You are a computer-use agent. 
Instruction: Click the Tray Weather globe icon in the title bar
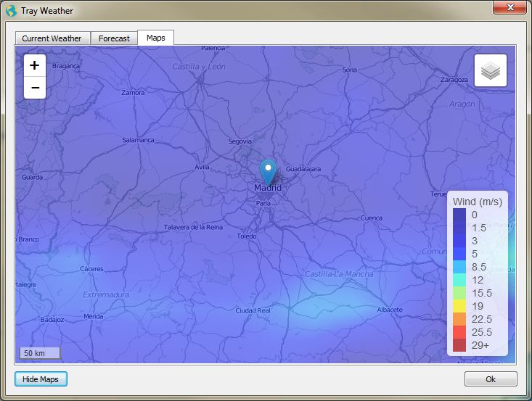(11, 11)
